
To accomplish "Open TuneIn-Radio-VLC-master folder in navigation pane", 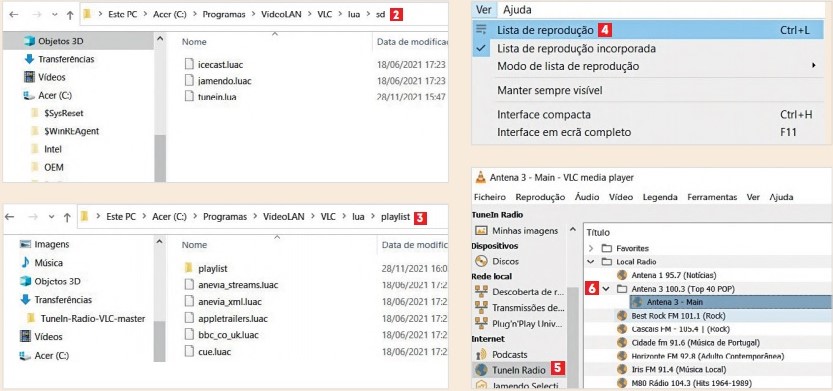I will [93, 318].
